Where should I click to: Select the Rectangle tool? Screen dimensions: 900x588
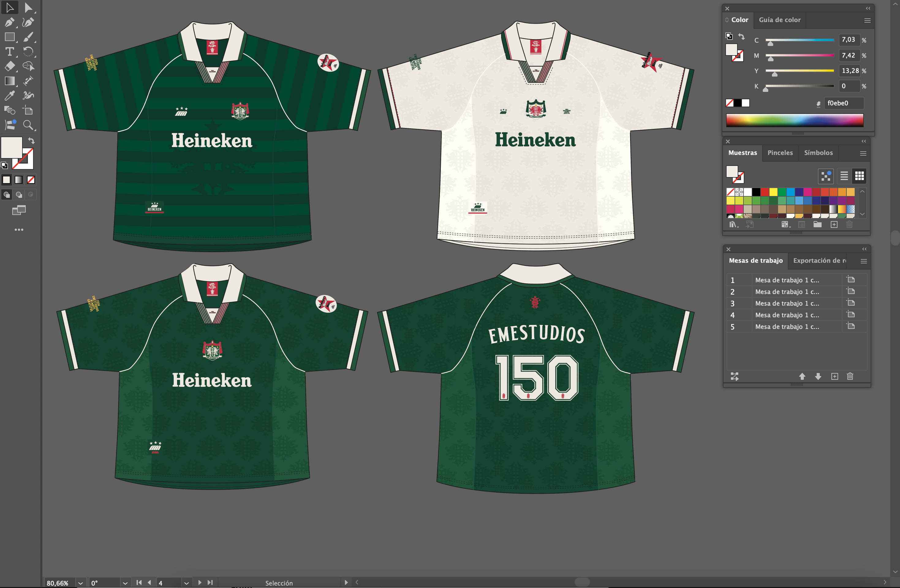click(x=10, y=37)
